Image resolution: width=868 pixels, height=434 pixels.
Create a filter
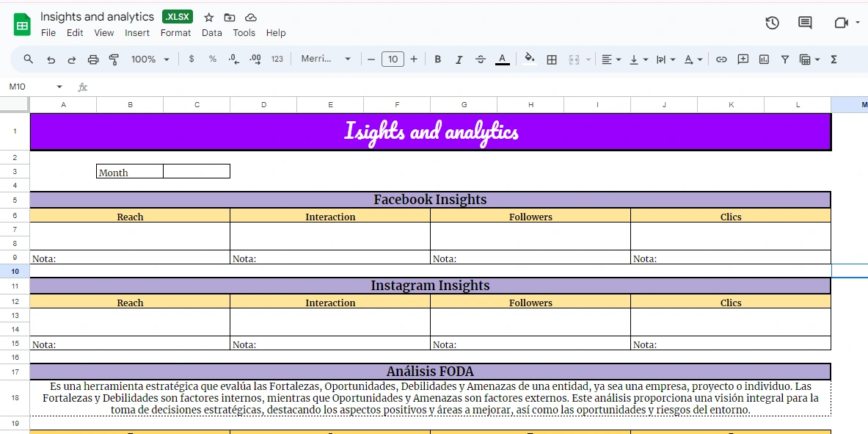coord(785,59)
